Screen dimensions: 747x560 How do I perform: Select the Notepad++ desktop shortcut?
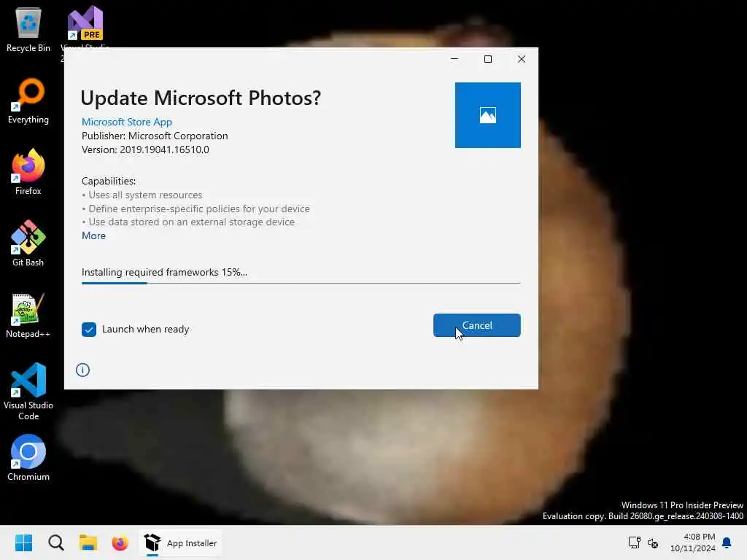point(28,315)
